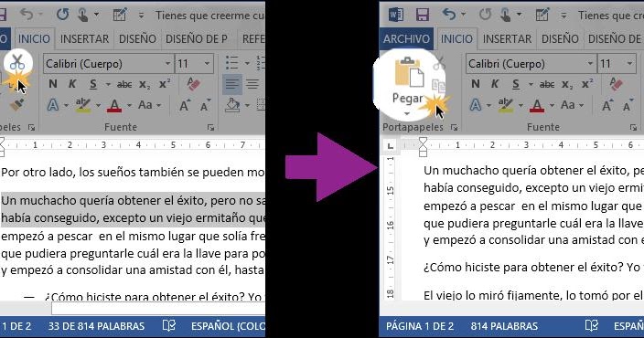The image size is (644, 338).
Task: Toggle subscript x₂ in left window
Action: (x=145, y=84)
